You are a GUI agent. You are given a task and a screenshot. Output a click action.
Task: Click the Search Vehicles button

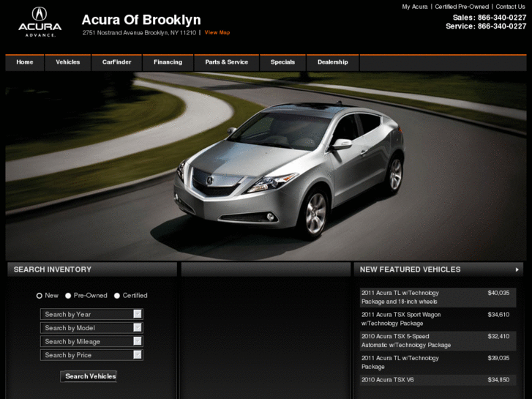click(89, 376)
